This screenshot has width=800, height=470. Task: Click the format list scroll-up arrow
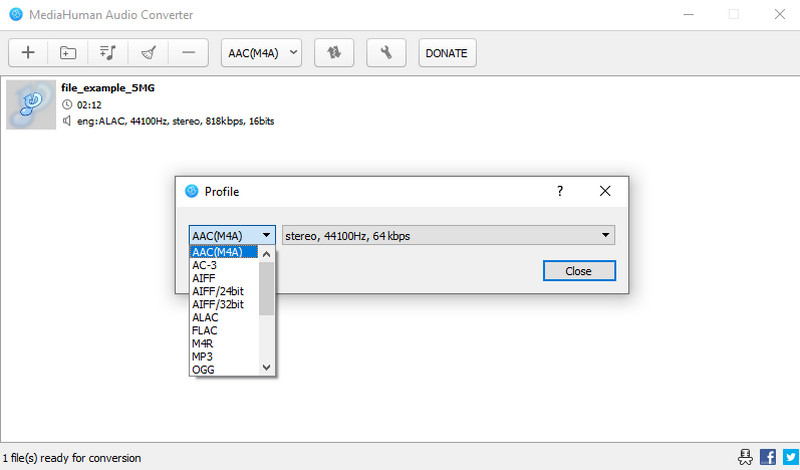pos(266,254)
